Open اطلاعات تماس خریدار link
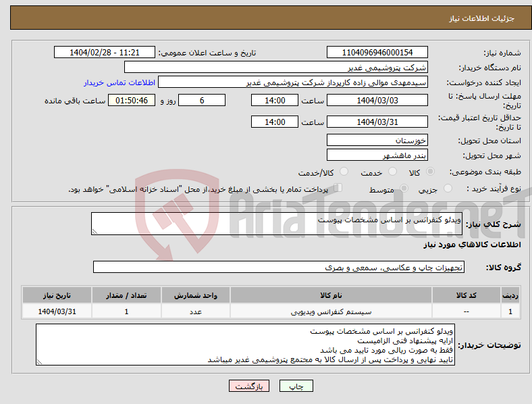 tap(119, 82)
